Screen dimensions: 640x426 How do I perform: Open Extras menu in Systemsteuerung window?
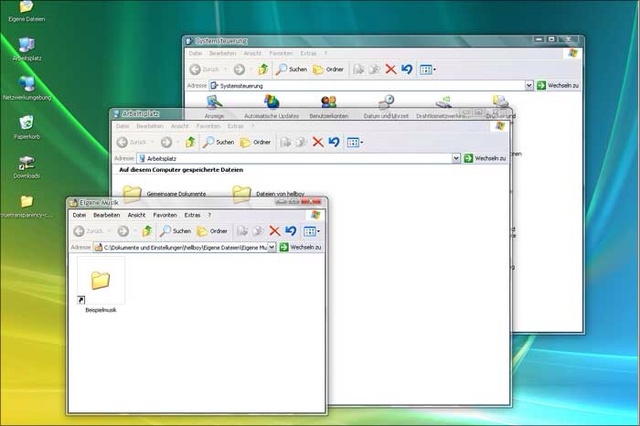308,53
